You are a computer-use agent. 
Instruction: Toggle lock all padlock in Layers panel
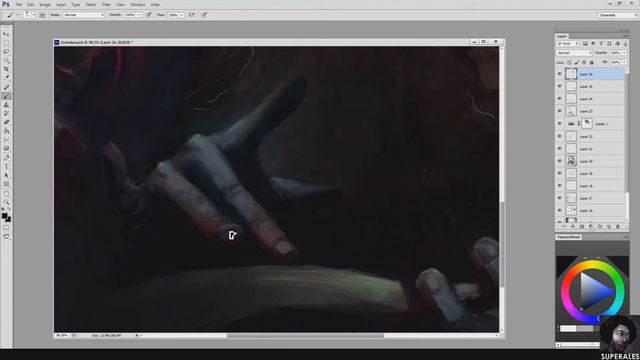coord(591,62)
